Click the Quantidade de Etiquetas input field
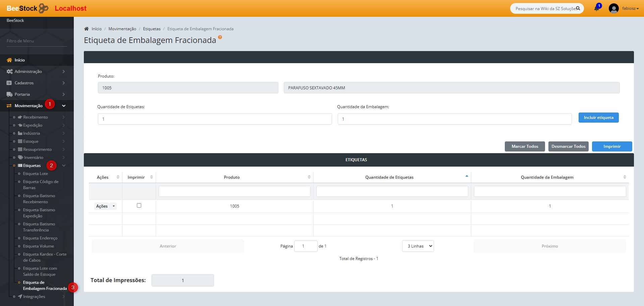Image resolution: width=644 pixels, height=306 pixels. pos(215,119)
